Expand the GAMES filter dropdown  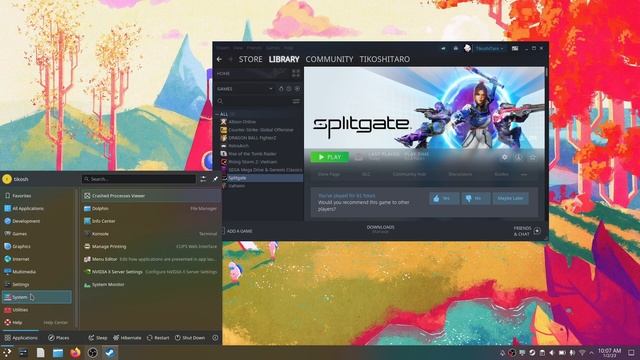coord(270,89)
